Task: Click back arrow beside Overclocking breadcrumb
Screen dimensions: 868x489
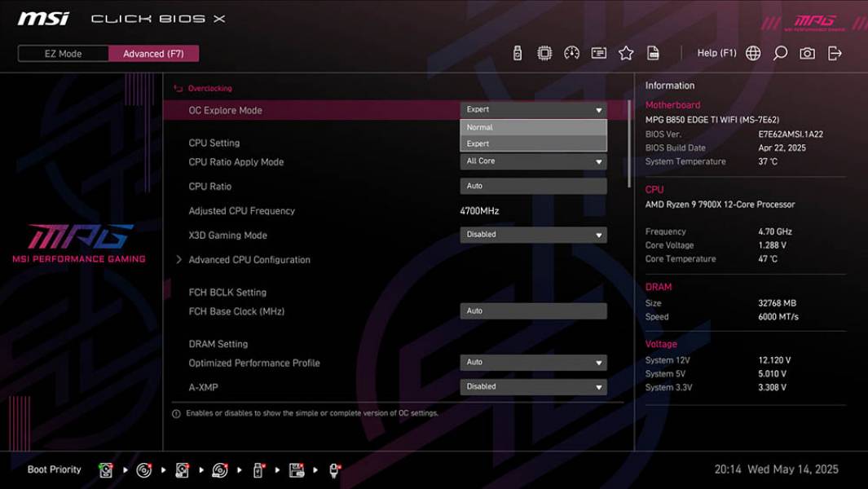Action: 178,89
